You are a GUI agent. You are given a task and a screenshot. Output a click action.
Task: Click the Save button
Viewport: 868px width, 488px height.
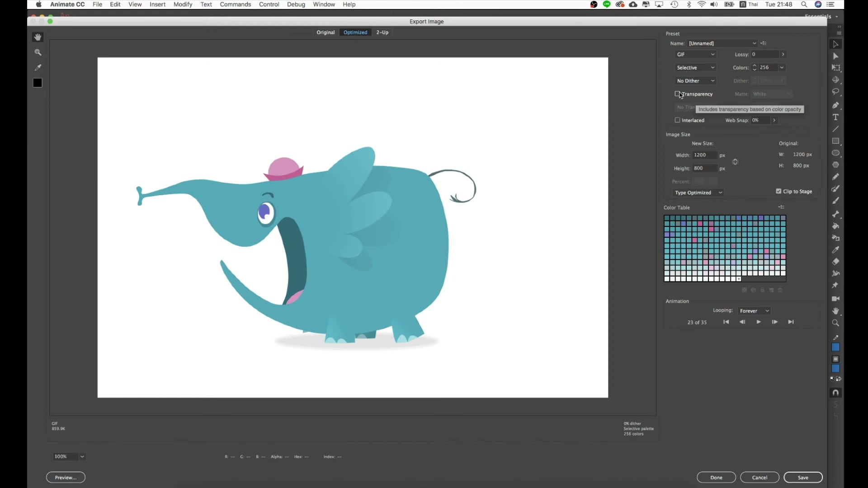coord(803,478)
